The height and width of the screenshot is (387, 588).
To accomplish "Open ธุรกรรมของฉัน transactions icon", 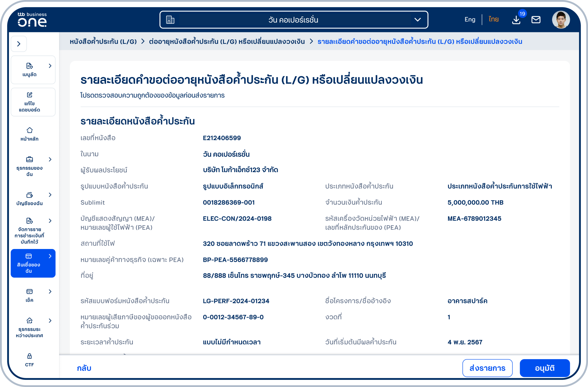I will point(29,159).
